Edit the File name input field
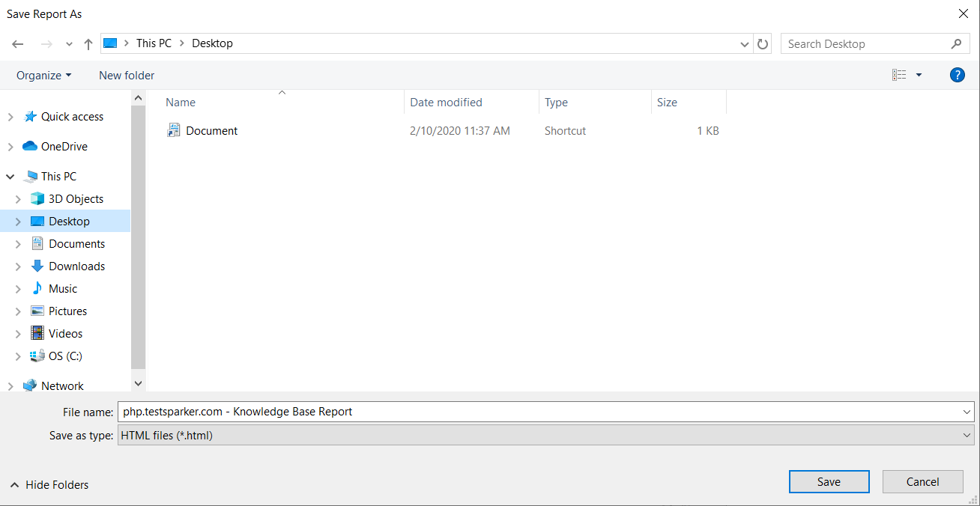 (x=375, y=411)
